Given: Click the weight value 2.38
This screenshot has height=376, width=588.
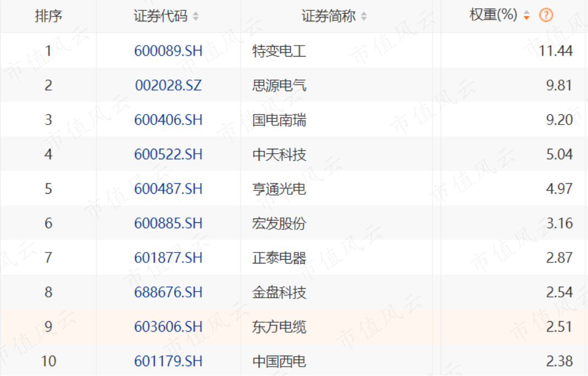Looking at the screenshot, I should (x=559, y=361).
